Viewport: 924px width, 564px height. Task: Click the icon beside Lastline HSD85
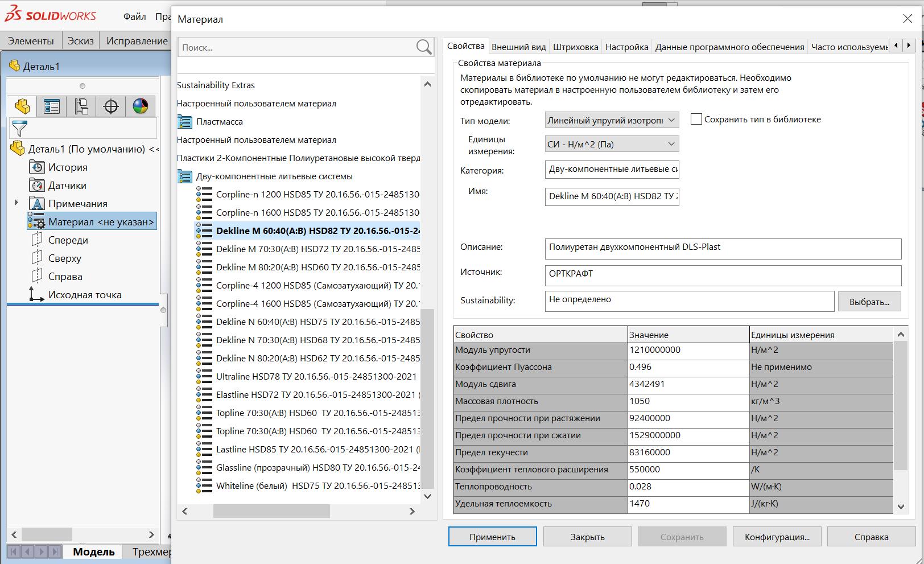[204, 450]
